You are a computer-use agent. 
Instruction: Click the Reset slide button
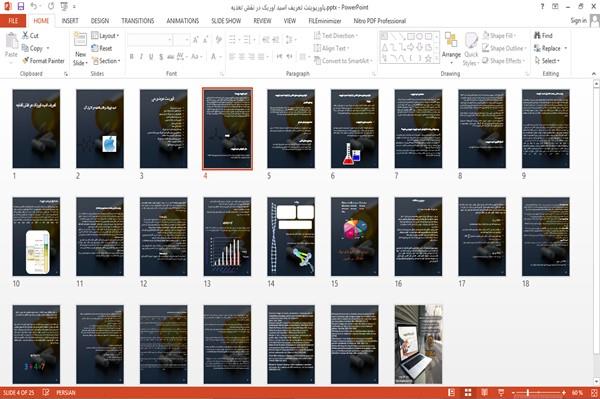click(102, 48)
